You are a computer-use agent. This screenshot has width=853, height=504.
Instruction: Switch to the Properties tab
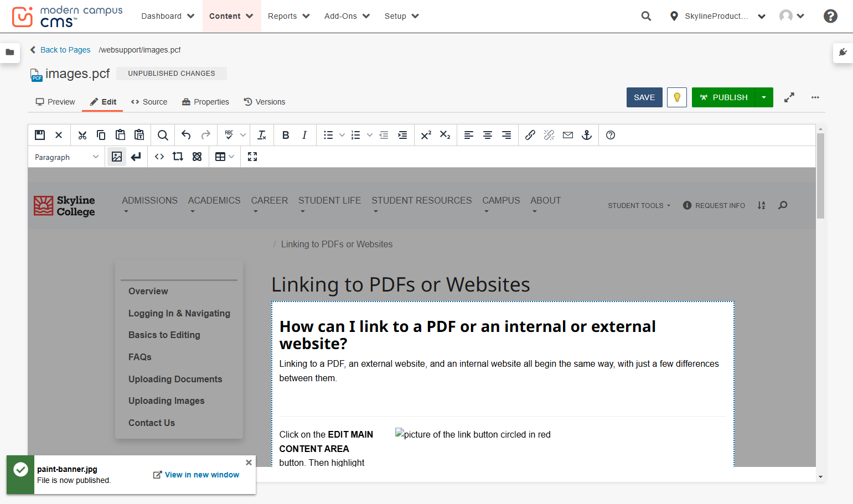205,102
